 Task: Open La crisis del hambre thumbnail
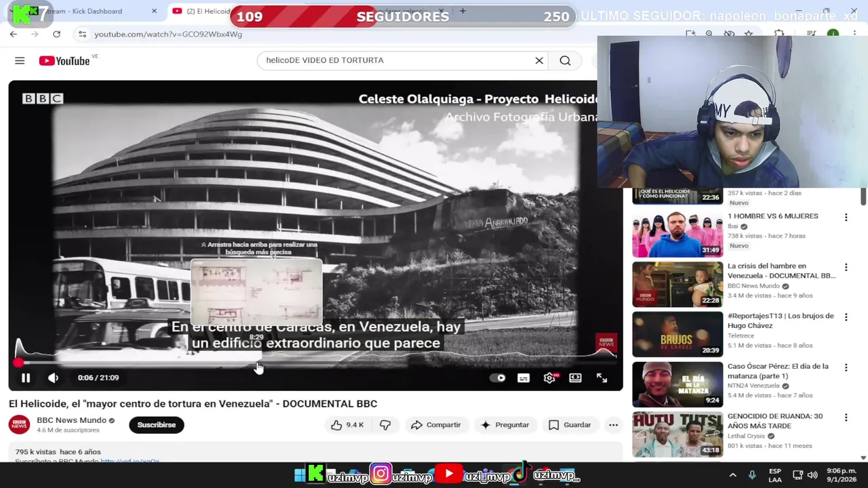coord(677,285)
